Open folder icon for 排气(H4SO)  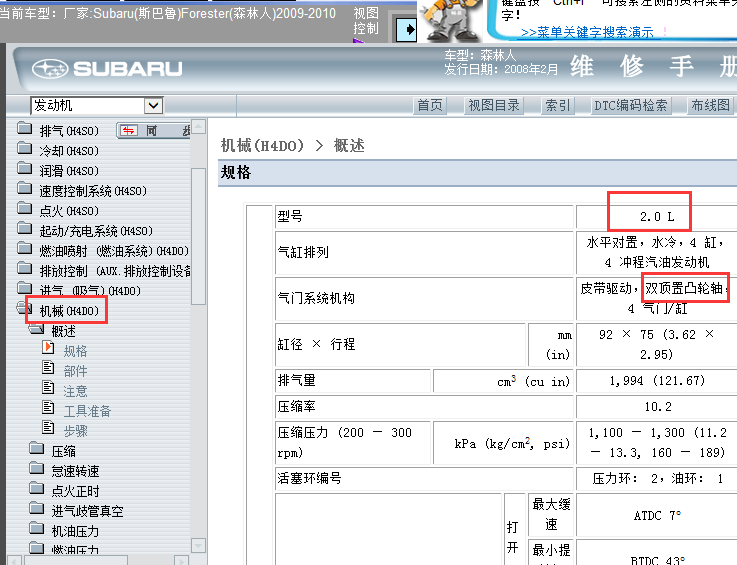(x=24, y=129)
